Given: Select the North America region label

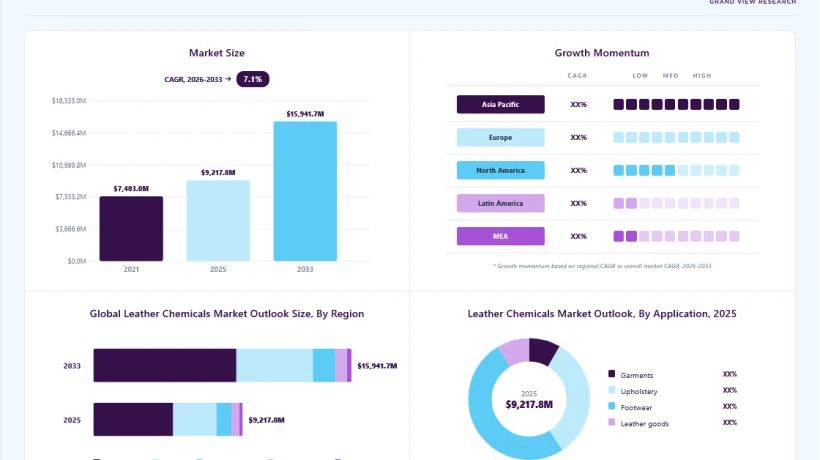Looking at the screenshot, I should tap(500, 170).
